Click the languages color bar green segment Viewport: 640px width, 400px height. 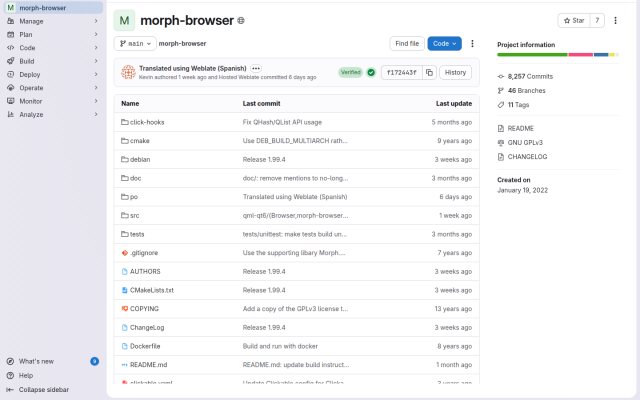coord(532,55)
